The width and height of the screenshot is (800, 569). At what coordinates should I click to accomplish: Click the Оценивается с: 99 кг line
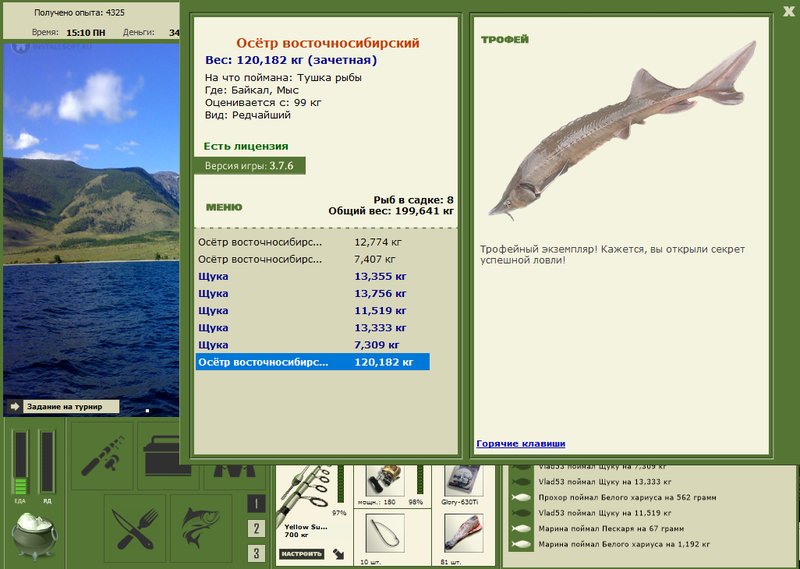pyautogui.click(x=263, y=103)
